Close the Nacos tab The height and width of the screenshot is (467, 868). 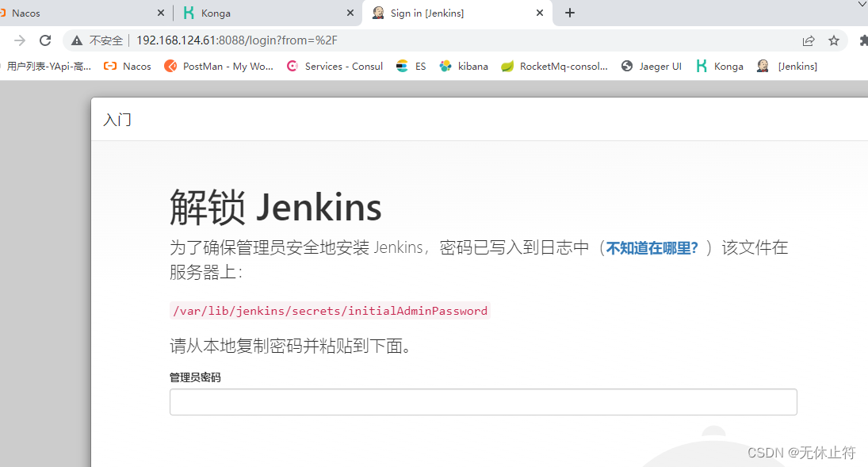click(x=161, y=13)
